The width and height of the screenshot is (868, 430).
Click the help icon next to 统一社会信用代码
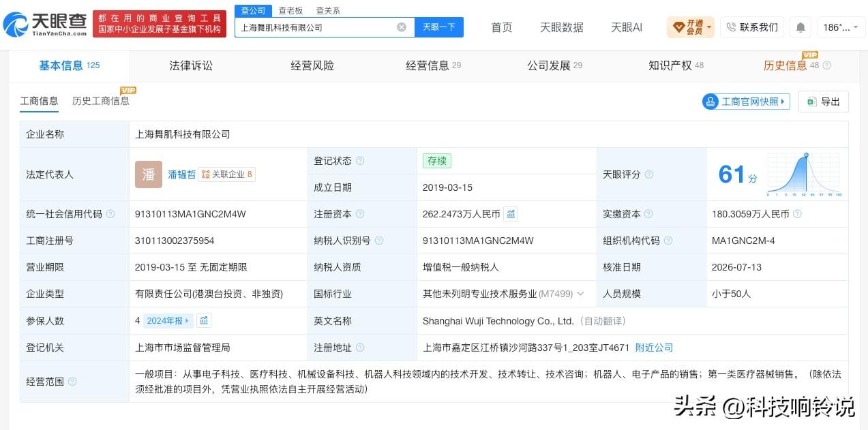coord(110,214)
